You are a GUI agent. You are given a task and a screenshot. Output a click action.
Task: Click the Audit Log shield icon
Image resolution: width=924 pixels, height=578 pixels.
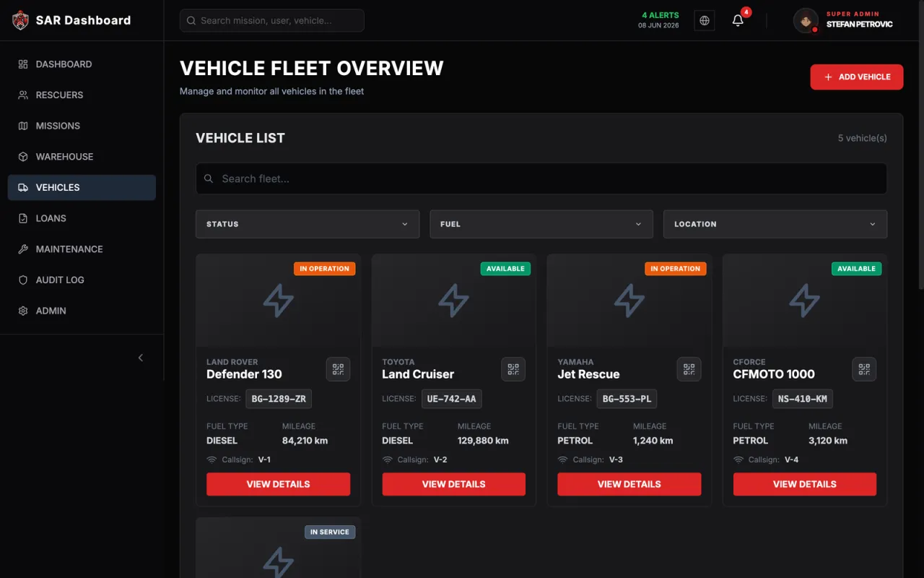[23, 280]
